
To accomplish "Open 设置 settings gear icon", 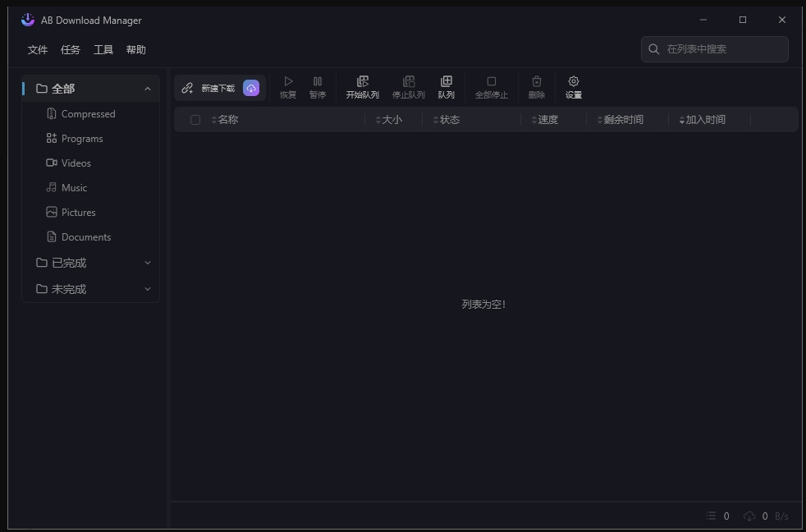I will click(574, 81).
